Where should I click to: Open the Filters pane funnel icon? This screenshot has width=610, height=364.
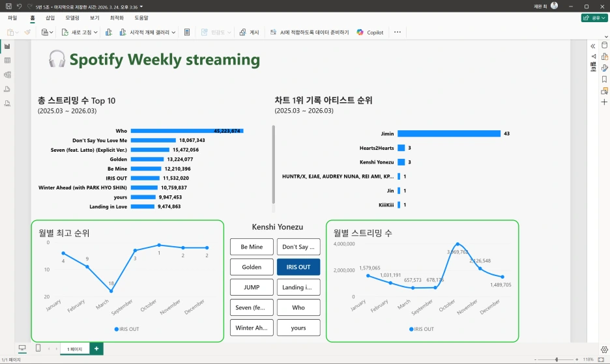pos(593,57)
